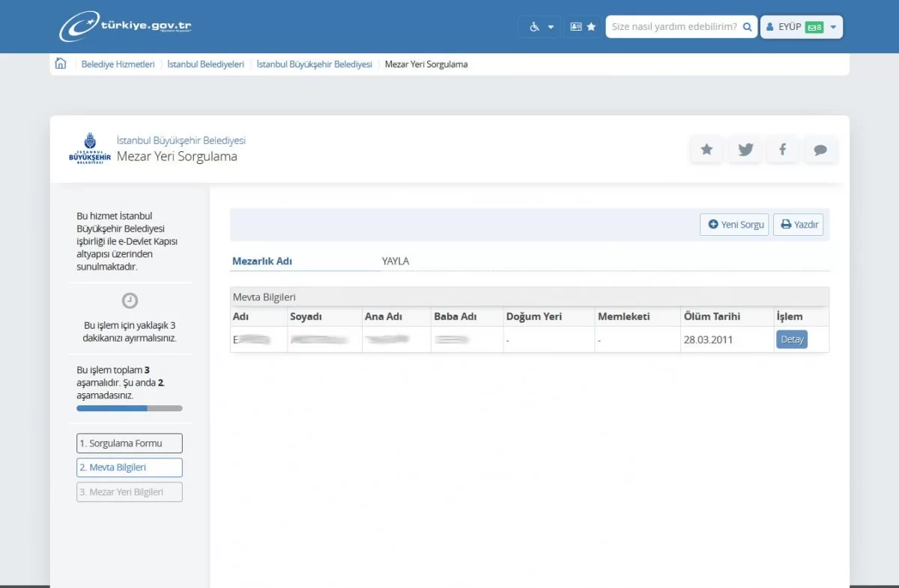
Task: Open the green messages badge
Action: point(814,27)
